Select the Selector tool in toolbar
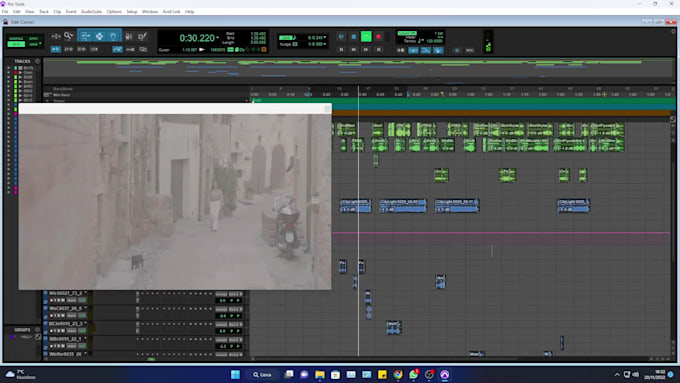 click(99, 36)
